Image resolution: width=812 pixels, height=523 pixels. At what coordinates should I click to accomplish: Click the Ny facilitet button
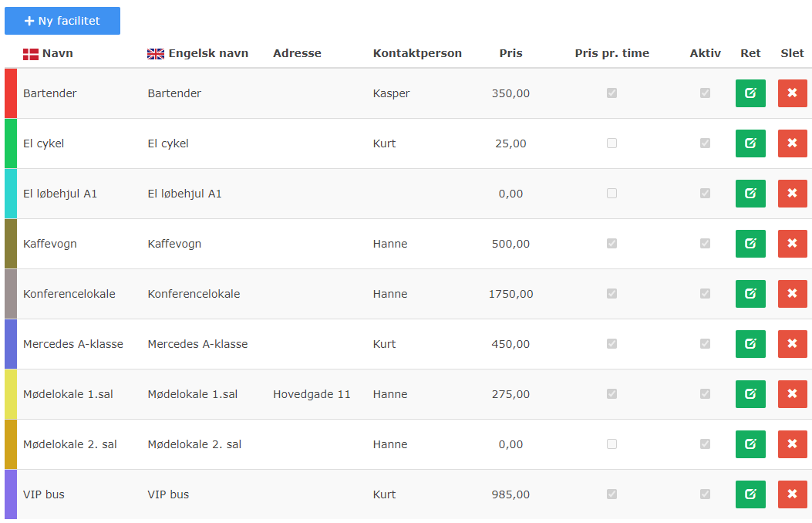point(62,21)
